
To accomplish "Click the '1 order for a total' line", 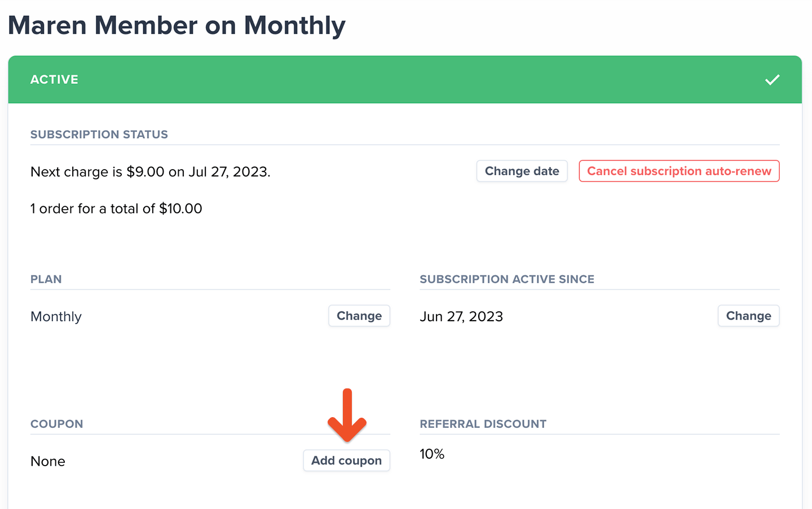I will [116, 209].
